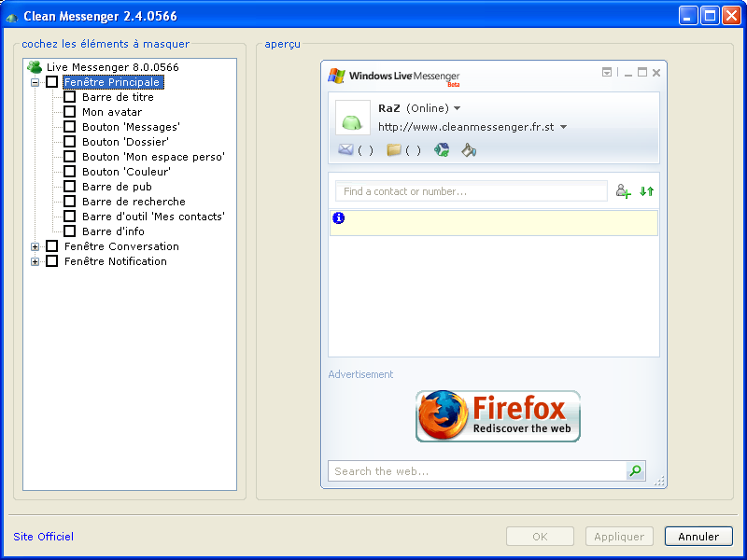747x560 pixels.
Task: Click the Search the web input field
Action: click(x=477, y=471)
